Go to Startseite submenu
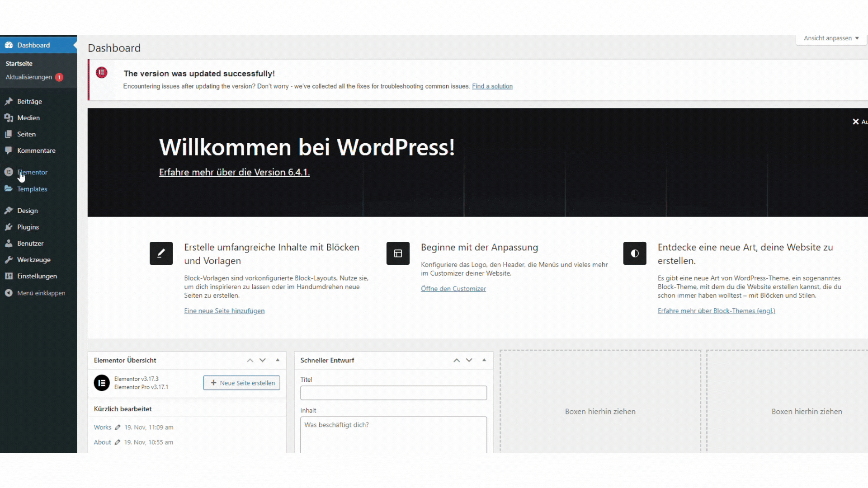Screen dimensions: 868x488 tap(19, 64)
